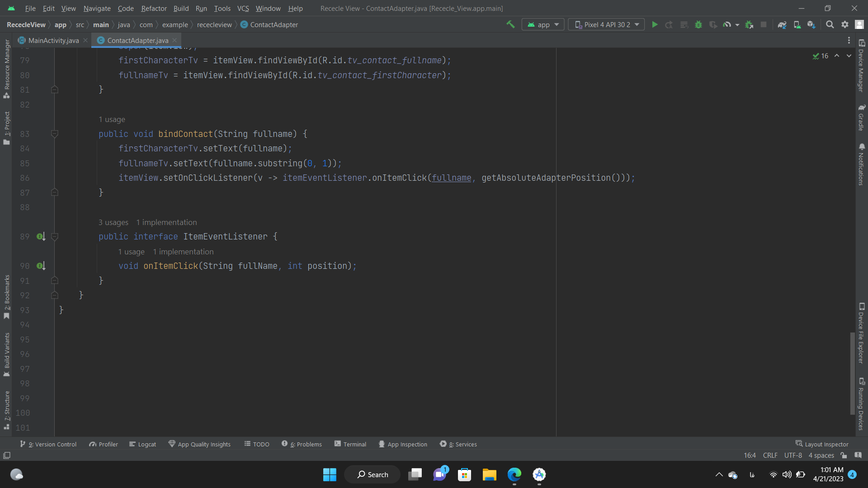This screenshot has height=488, width=868.
Task: Open SDK Manager from the toolbar icon
Action: pos(811,24)
